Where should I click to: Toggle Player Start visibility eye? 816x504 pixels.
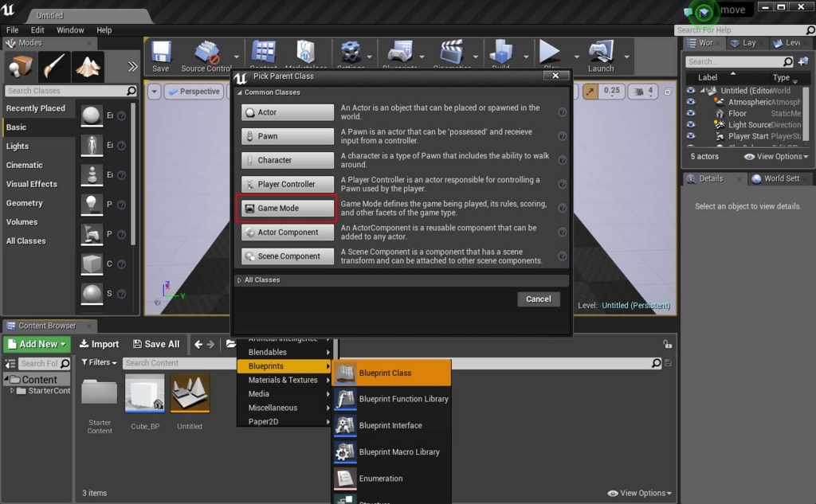[691, 136]
